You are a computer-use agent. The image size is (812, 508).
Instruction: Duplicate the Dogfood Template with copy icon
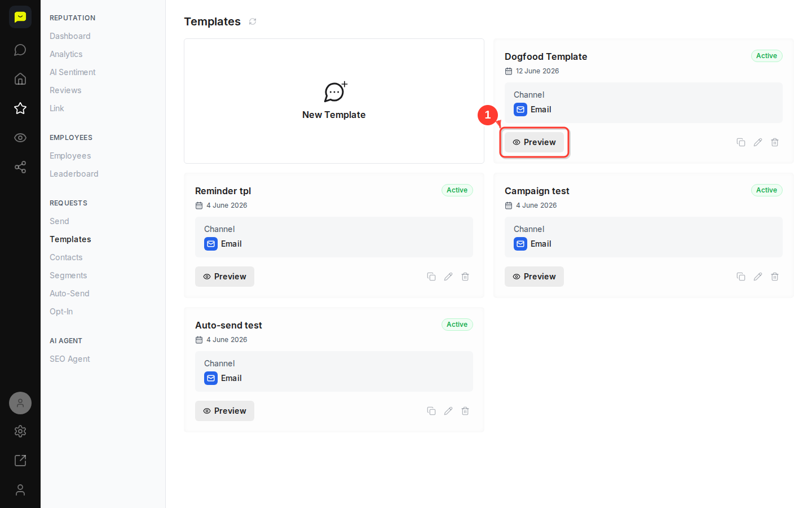click(741, 142)
